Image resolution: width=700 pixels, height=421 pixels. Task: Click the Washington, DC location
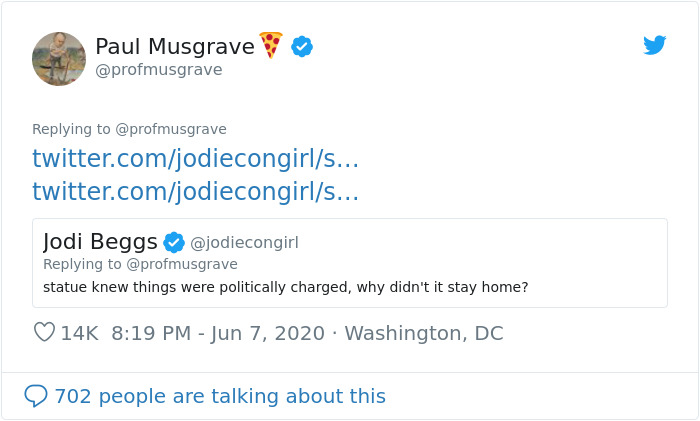point(423,333)
